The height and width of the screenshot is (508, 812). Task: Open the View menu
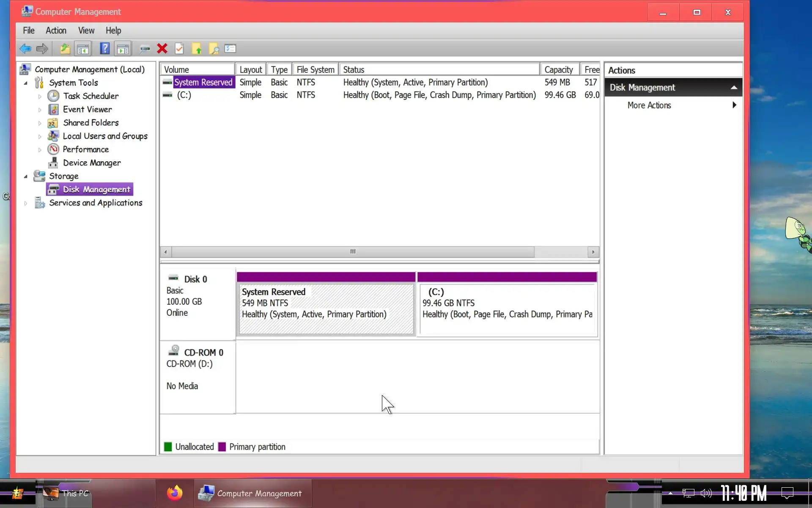pyautogui.click(x=86, y=30)
